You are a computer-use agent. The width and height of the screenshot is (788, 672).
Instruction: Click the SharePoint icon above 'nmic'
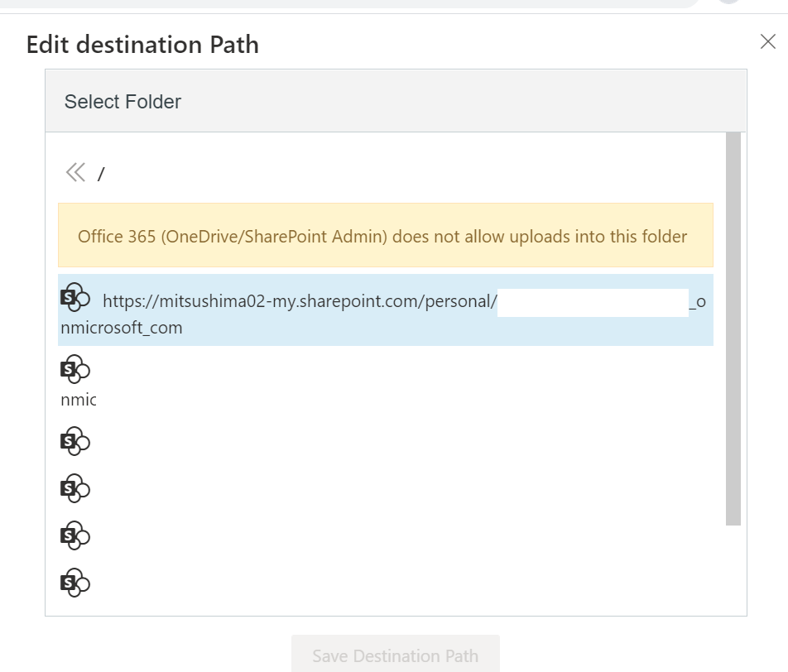click(x=74, y=370)
